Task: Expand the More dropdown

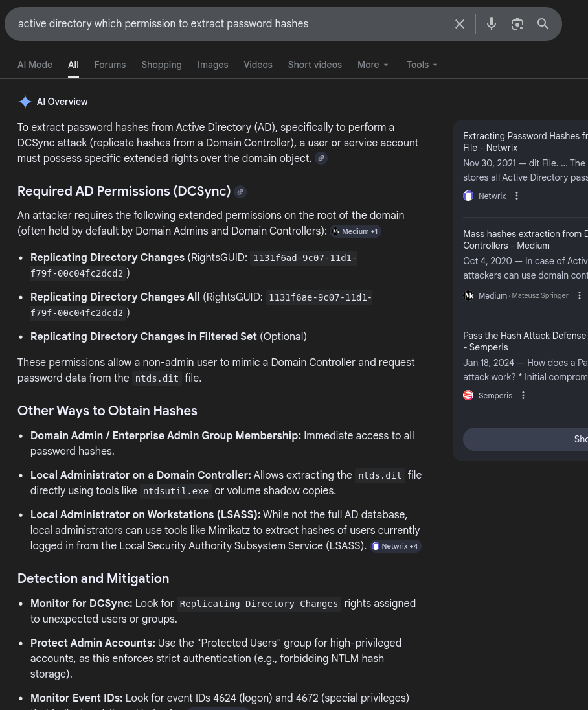Action: pyautogui.click(x=372, y=65)
